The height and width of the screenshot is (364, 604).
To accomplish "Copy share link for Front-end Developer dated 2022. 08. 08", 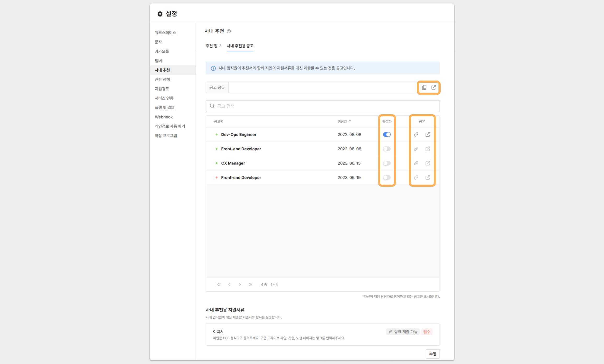I will pyautogui.click(x=416, y=149).
